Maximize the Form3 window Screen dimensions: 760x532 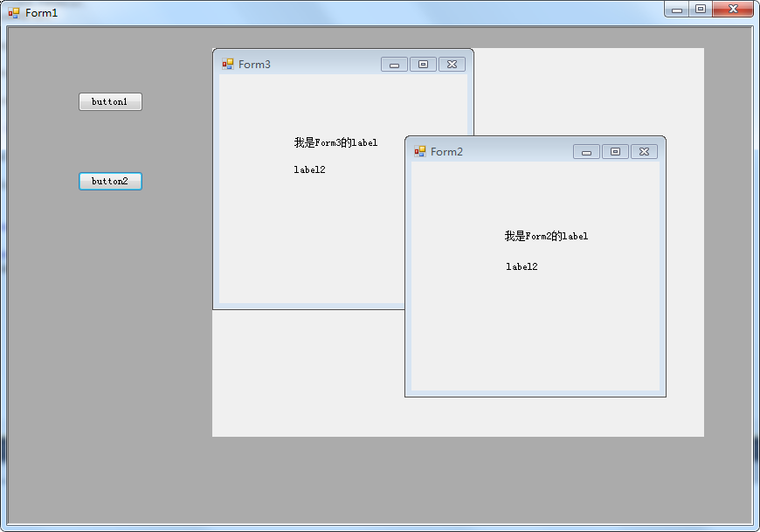(x=423, y=65)
